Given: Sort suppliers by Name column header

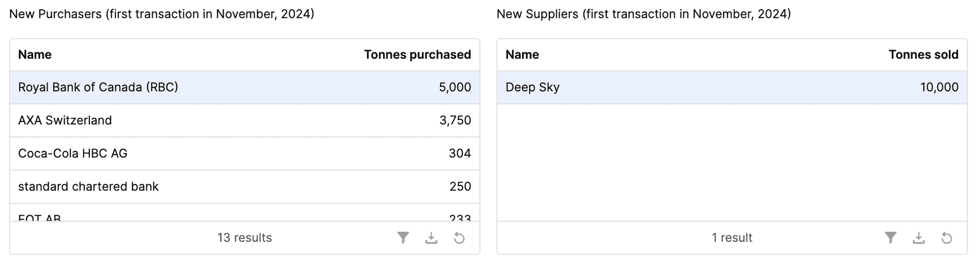Looking at the screenshot, I should [x=522, y=55].
